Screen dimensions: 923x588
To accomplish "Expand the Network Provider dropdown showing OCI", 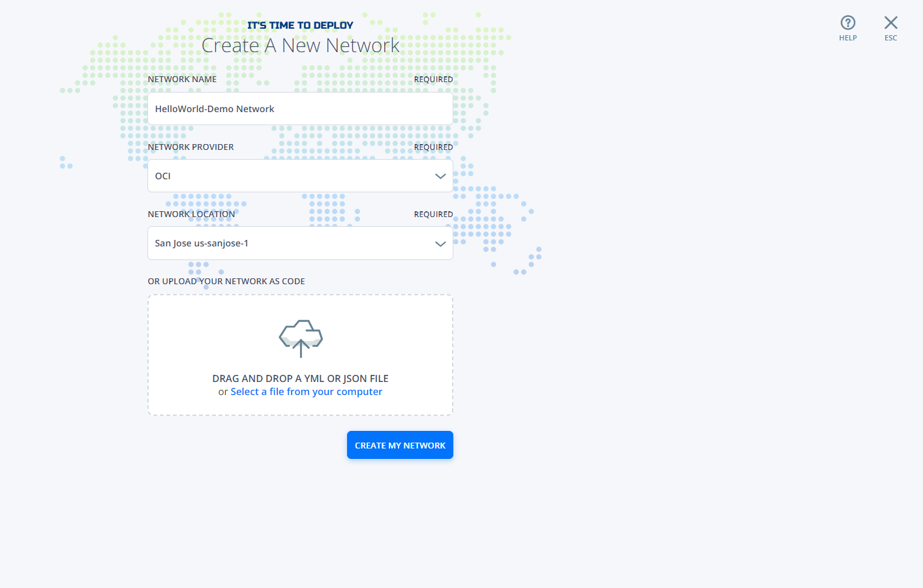I will (x=300, y=175).
